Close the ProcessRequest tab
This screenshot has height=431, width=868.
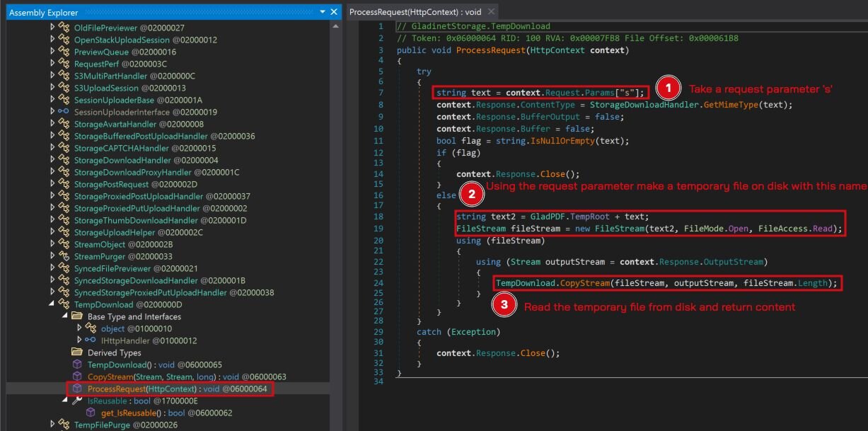tap(491, 11)
